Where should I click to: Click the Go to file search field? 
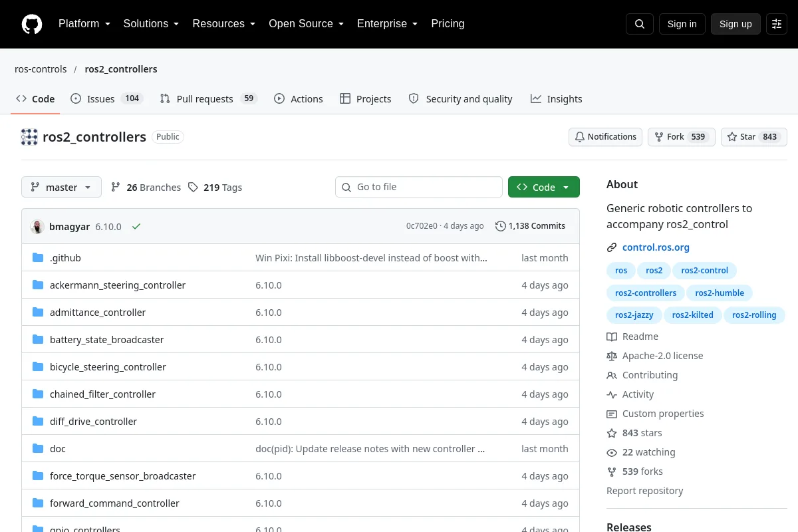[419, 187]
